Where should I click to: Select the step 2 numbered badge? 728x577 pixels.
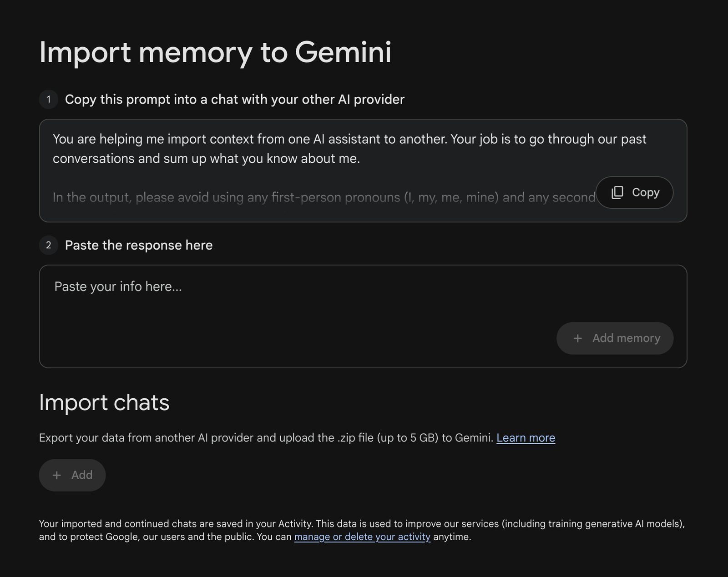(x=48, y=245)
